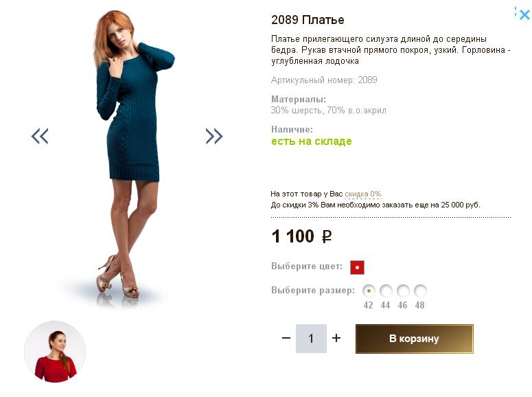Select size 42 radio button
Screen dimensions: 532x397
pyautogui.click(x=369, y=291)
